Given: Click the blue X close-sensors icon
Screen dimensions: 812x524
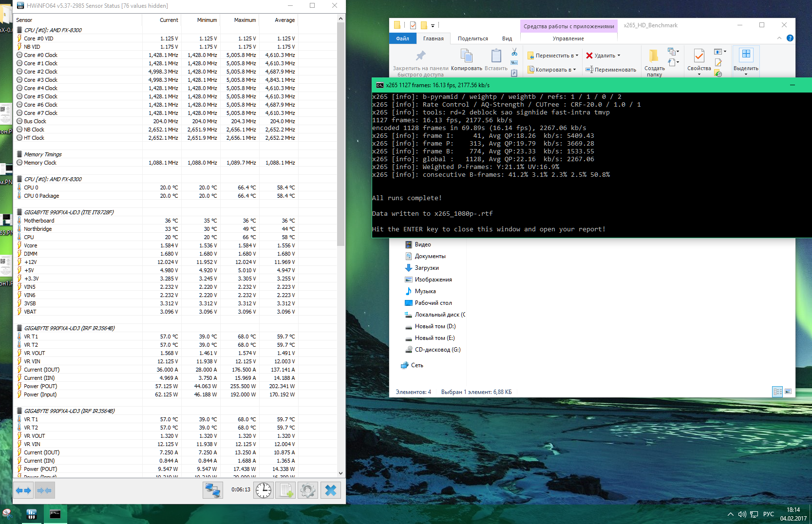Looking at the screenshot, I should coord(331,490).
